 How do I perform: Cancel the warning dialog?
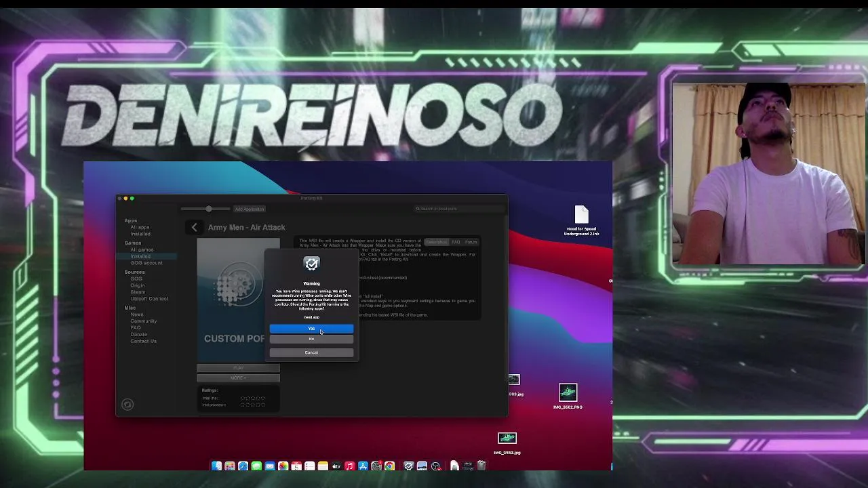click(311, 352)
